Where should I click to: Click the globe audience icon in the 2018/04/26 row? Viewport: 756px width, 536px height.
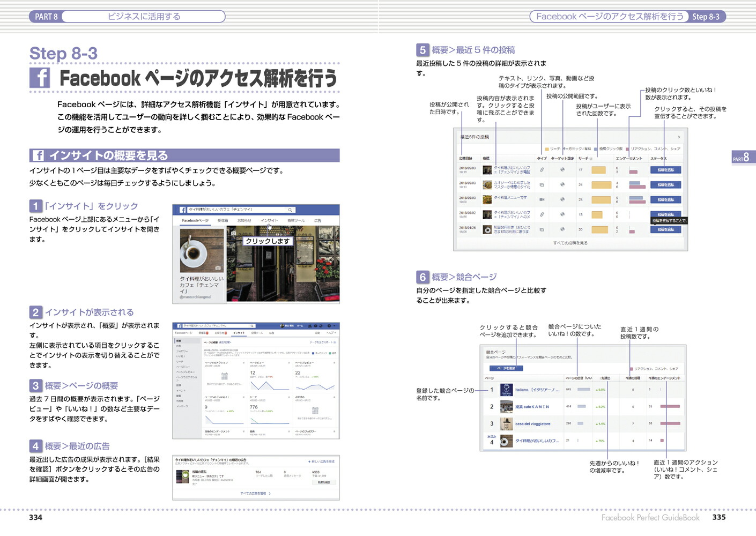click(562, 229)
